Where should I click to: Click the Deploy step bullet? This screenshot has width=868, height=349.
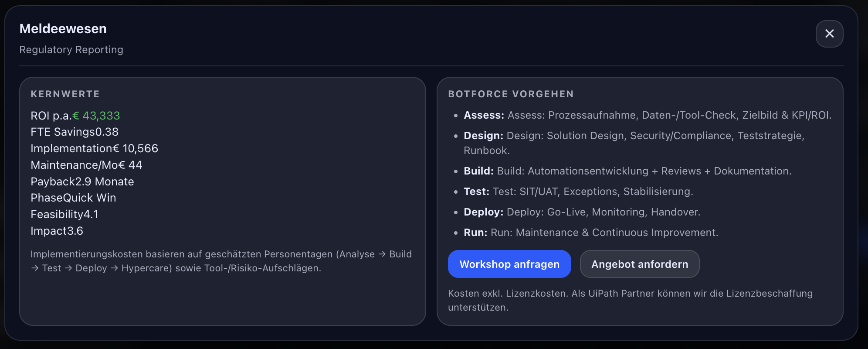[x=581, y=212]
